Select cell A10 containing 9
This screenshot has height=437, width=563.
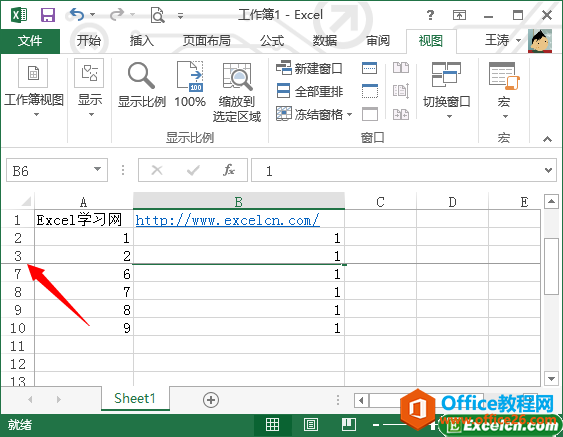point(84,327)
